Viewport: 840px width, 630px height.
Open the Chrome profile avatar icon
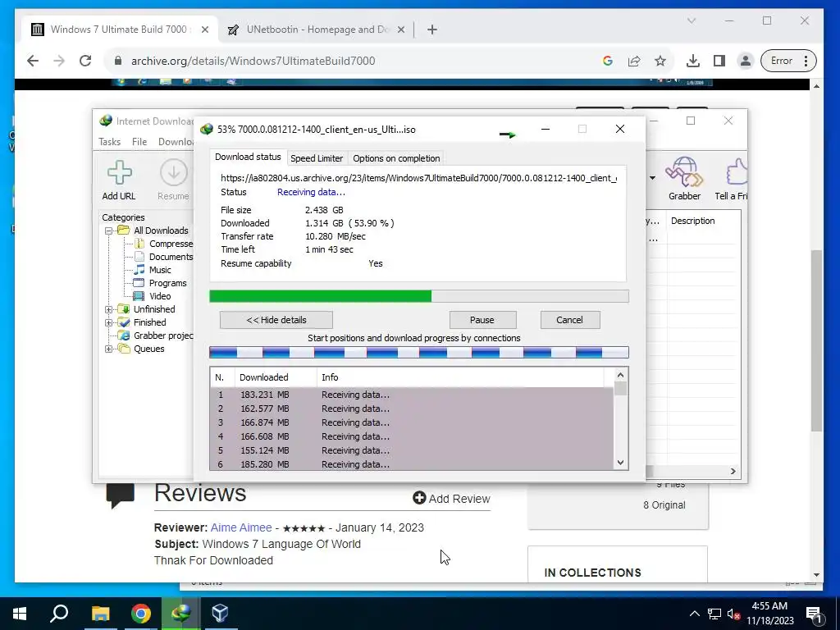[745, 61]
